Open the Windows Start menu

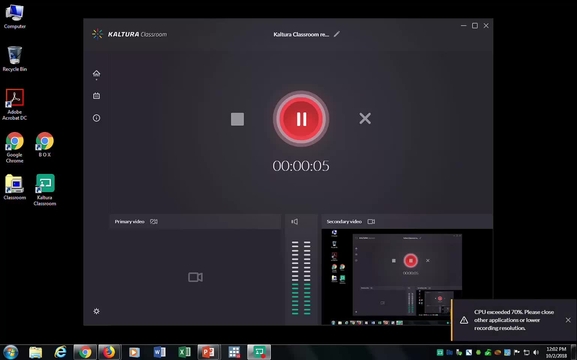10,352
